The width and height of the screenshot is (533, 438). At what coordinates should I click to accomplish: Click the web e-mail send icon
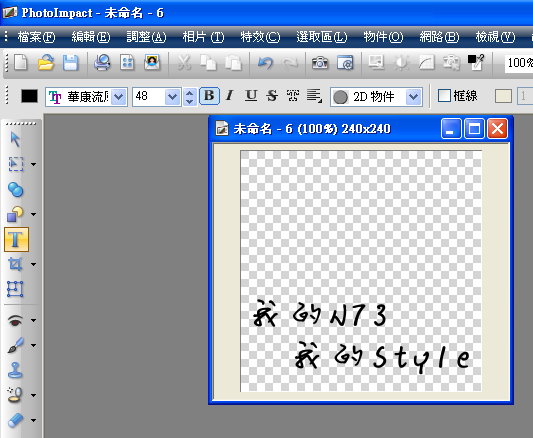(345, 63)
